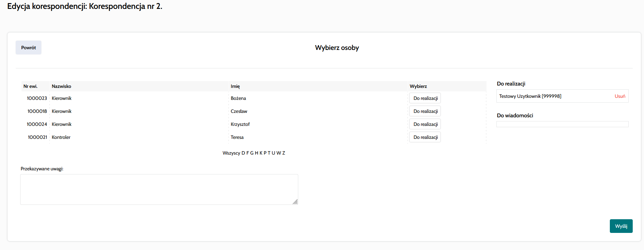Filter people list by letter W
Screen dimensions: 644x250
coord(278,153)
